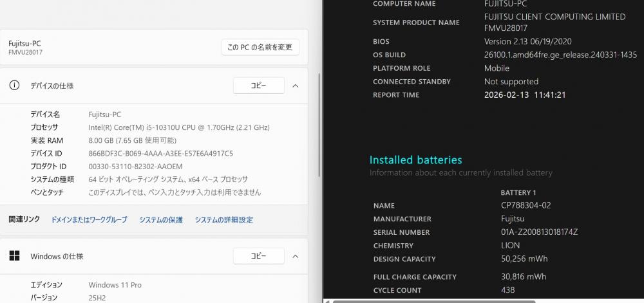This screenshot has height=303, width=644.
Task: Select the processor value Intel Core i5-10310U
Action: (x=179, y=127)
